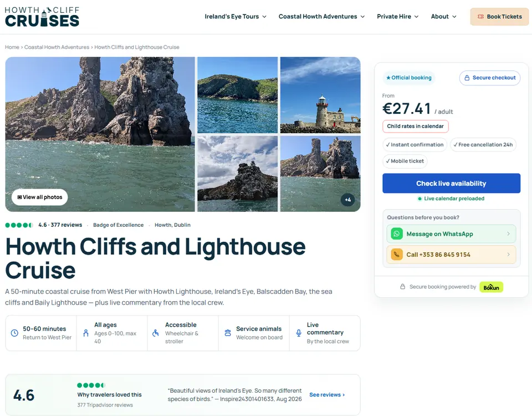The height and width of the screenshot is (416, 532).
Task: Click the +4 more photos badge
Action: click(348, 200)
